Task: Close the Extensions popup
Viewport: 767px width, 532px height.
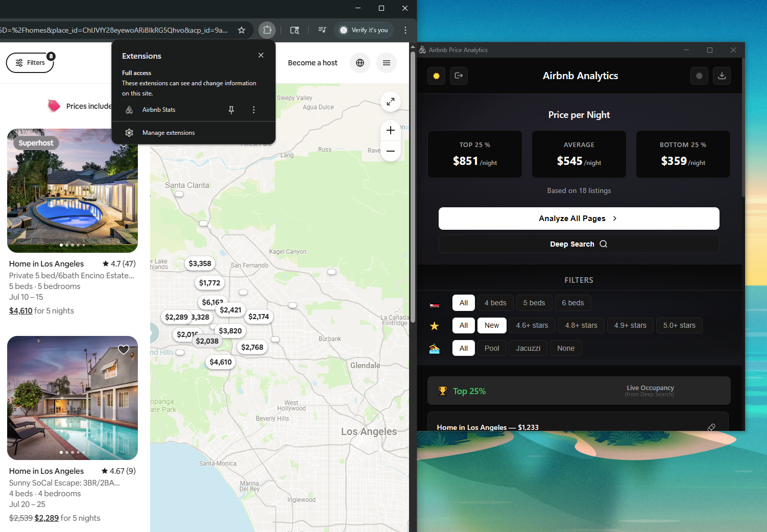Action: pos(261,55)
